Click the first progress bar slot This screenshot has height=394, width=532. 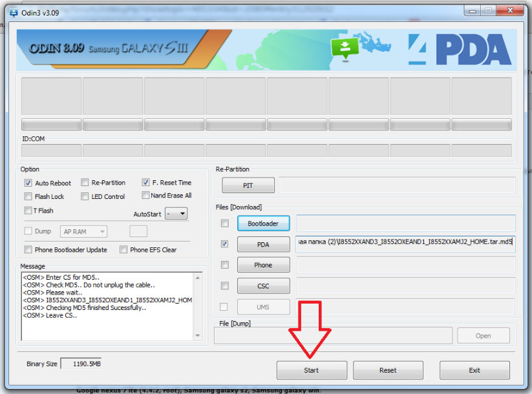tap(51, 125)
